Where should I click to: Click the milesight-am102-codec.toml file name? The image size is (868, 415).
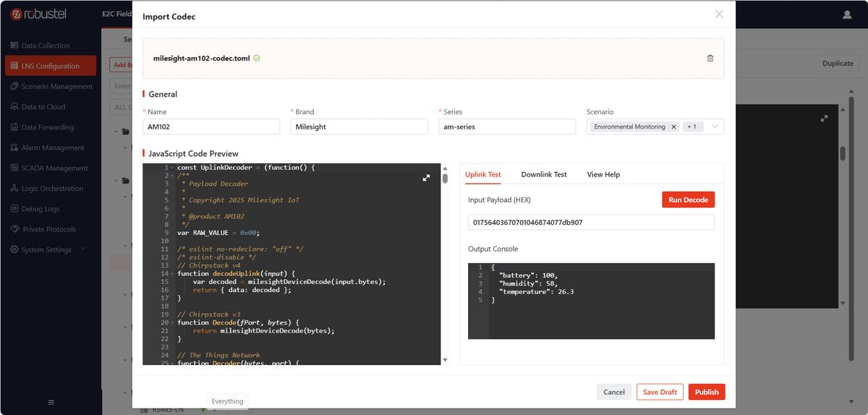point(202,58)
